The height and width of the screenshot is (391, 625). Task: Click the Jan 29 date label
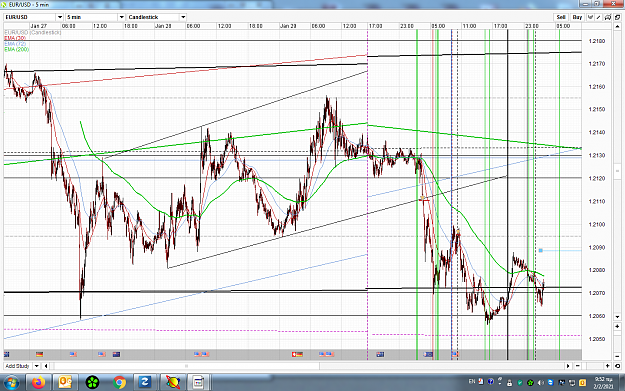click(x=288, y=26)
